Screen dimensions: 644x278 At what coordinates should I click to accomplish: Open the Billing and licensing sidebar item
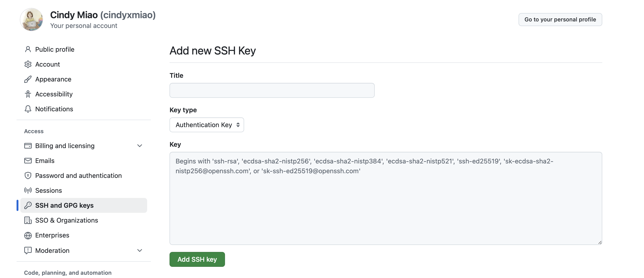65,146
